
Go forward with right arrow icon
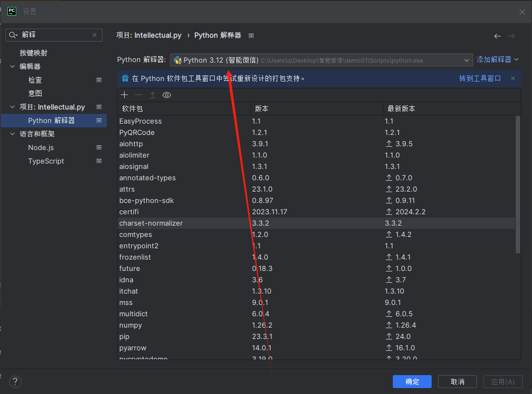click(511, 36)
